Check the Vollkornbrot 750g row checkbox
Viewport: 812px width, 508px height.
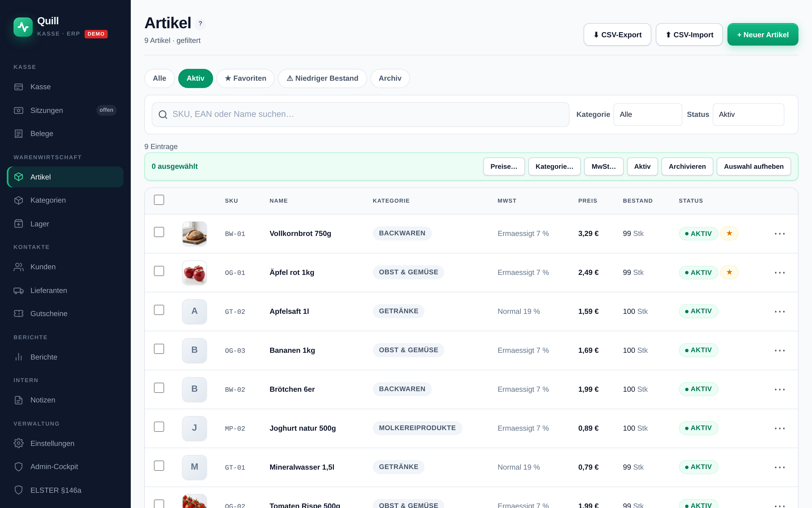[x=159, y=232]
